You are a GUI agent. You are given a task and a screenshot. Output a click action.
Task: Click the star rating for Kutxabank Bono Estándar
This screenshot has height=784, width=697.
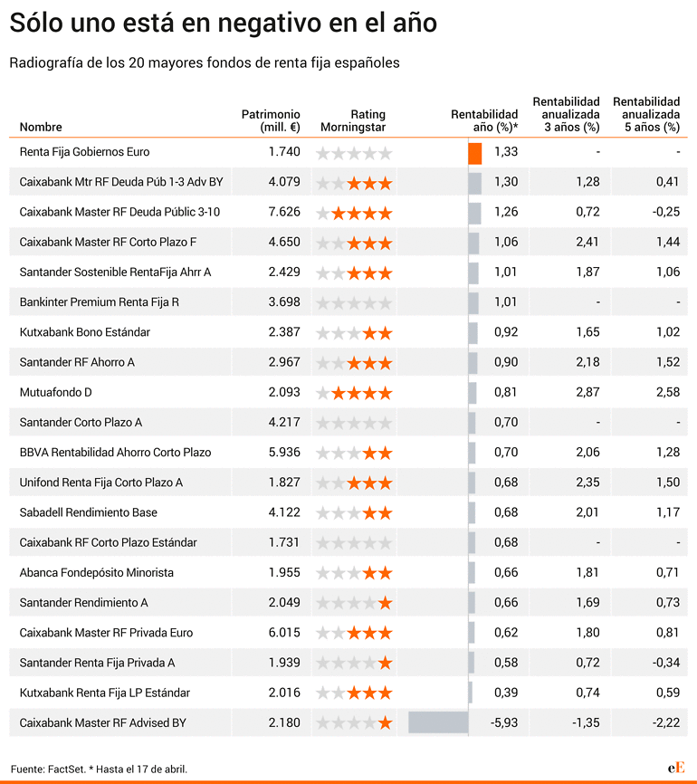click(354, 333)
